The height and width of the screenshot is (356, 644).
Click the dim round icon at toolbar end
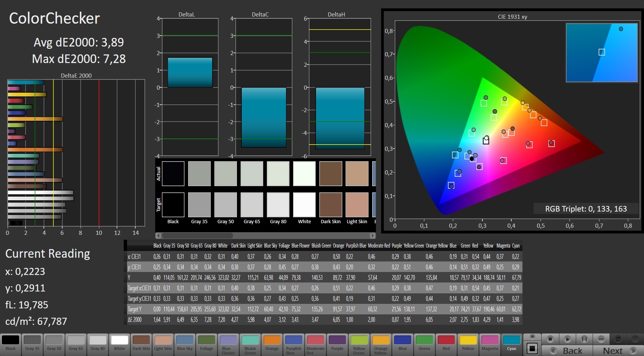[635, 339]
